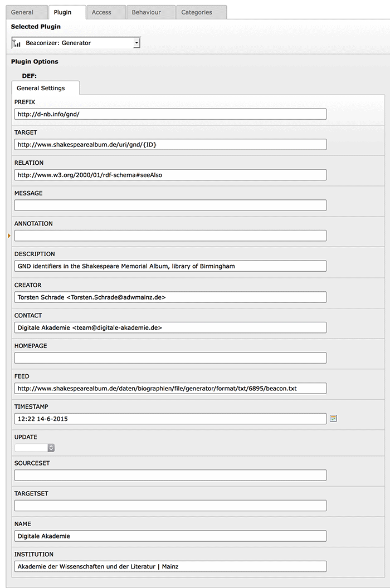Click the orange arrow marker beside ANNOTATION
Image resolution: width=390 pixels, height=588 pixels.
tap(9, 236)
